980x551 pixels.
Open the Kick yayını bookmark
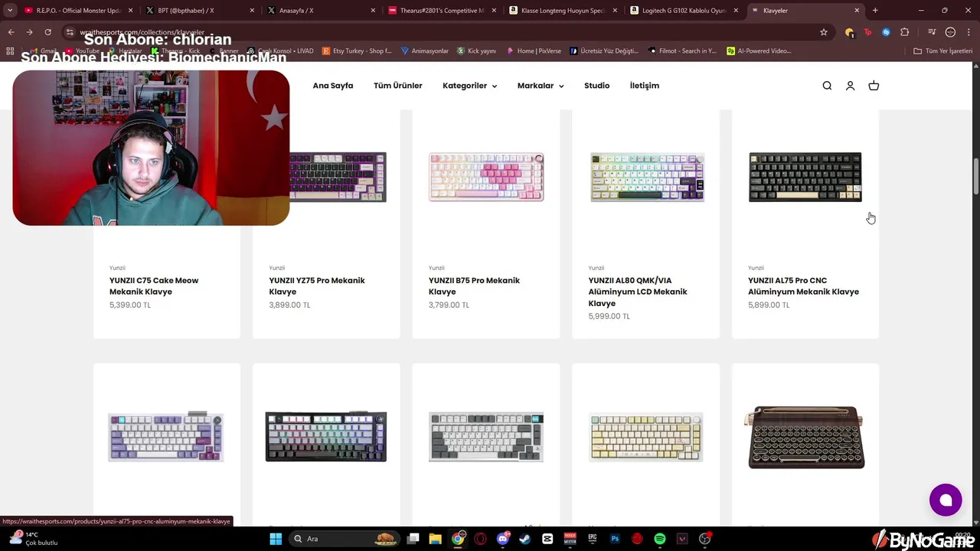476,51
